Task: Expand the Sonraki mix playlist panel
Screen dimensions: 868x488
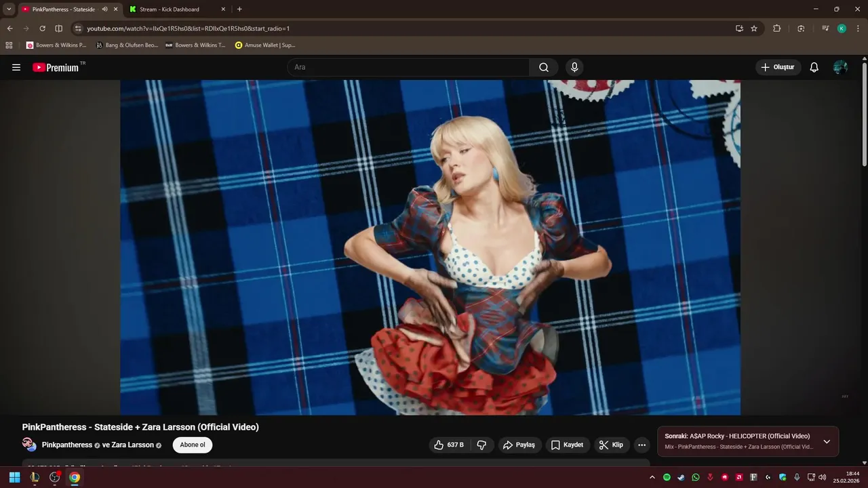Action: tap(827, 441)
